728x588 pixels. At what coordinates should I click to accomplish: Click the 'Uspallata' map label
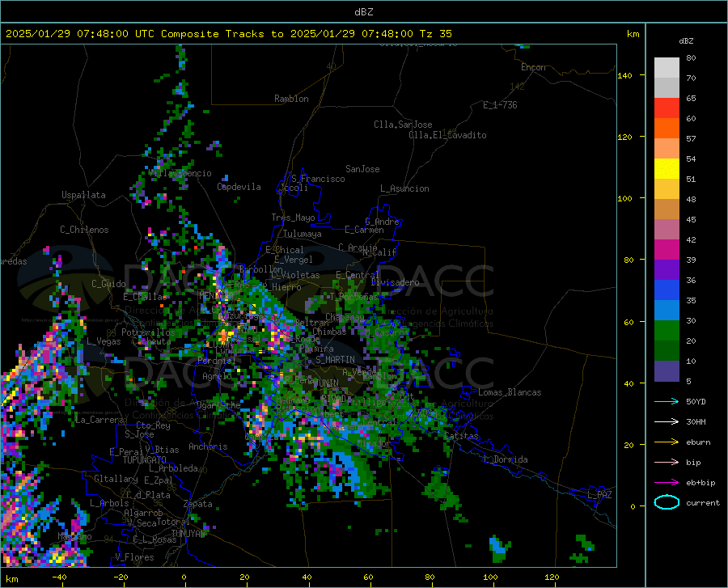tap(83, 195)
